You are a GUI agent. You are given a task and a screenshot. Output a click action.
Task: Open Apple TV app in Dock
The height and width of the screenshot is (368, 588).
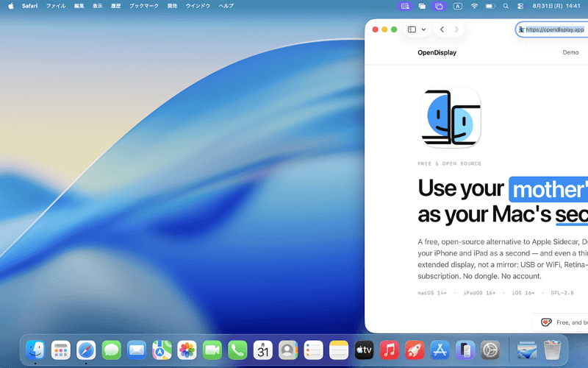pyautogui.click(x=364, y=350)
